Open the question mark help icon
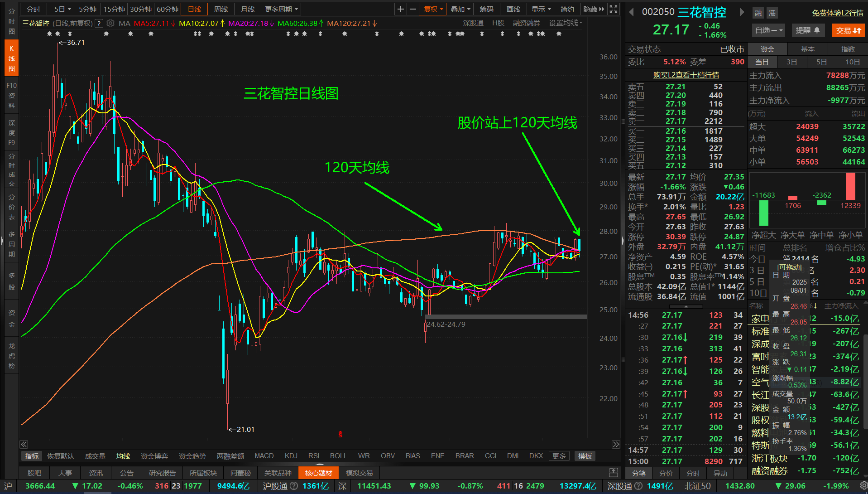The width and height of the screenshot is (868, 494). coord(99,24)
